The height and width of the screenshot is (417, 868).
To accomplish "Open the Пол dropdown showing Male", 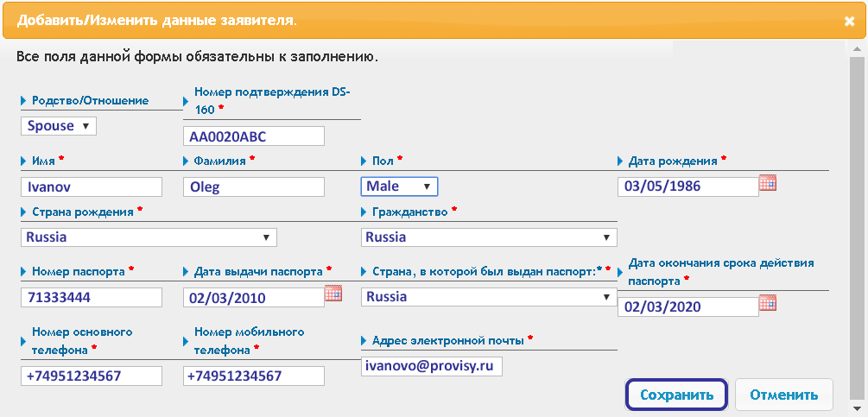I will click(399, 186).
